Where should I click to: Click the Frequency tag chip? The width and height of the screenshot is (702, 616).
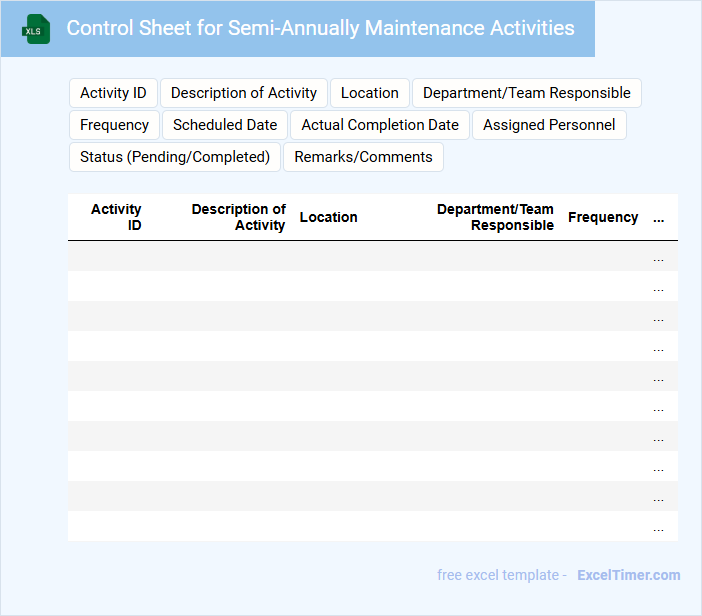point(114,125)
